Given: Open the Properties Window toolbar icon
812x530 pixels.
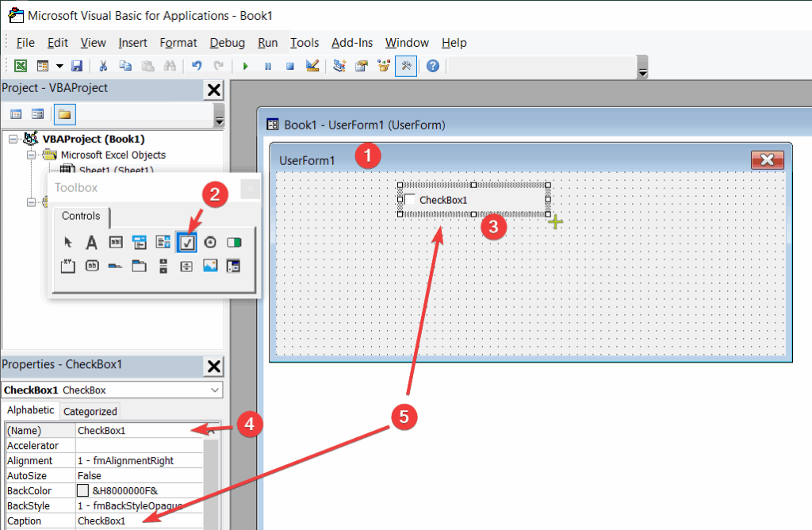Looking at the screenshot, I should coord(362,66).
